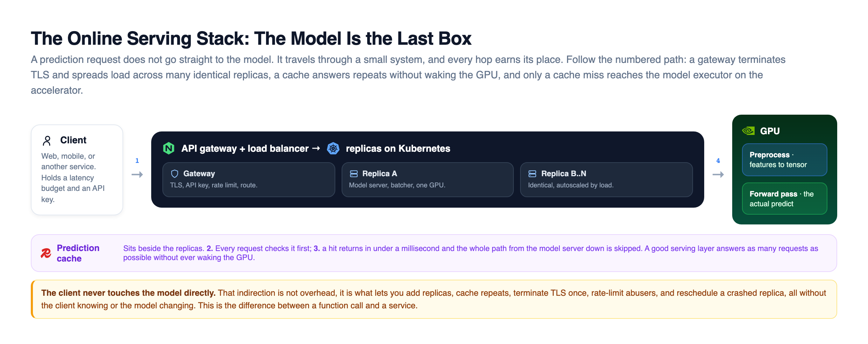Click the Replica B..N server icon
The image size is (868, 344).
click(532, 174)
